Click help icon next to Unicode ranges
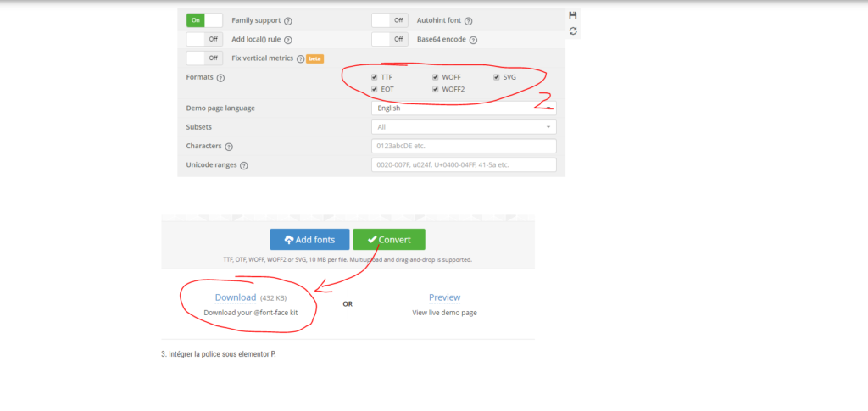 click(244, 165)
